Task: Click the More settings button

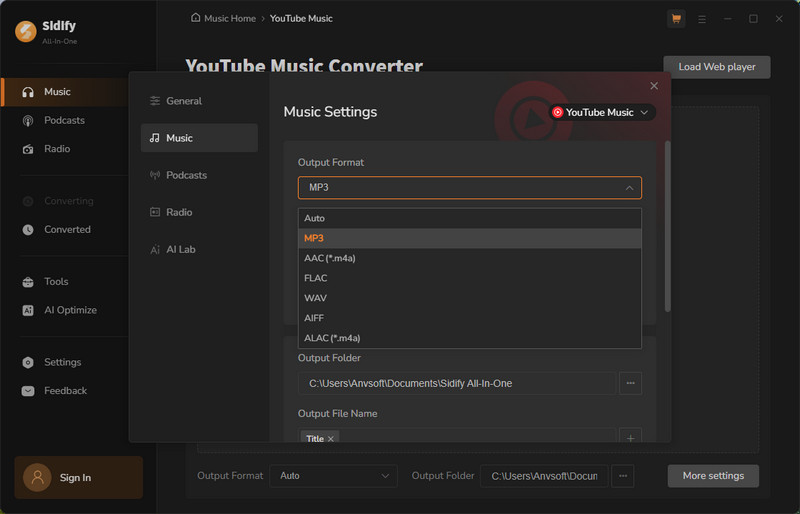Action: pyautogui.click(x=713, y=476)
